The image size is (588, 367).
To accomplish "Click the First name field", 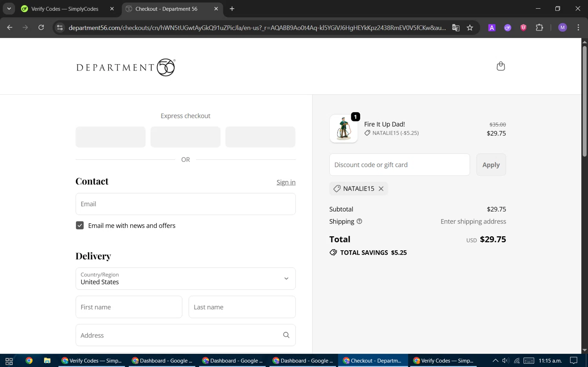I will (129, 307).
